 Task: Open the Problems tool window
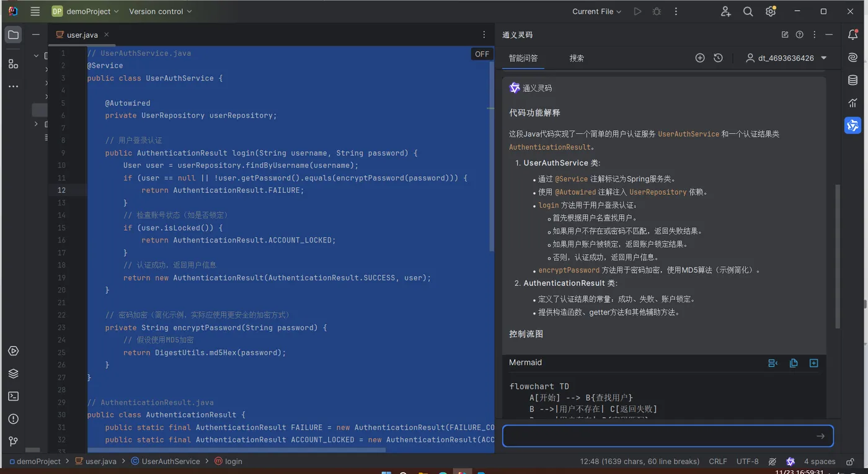13,419
